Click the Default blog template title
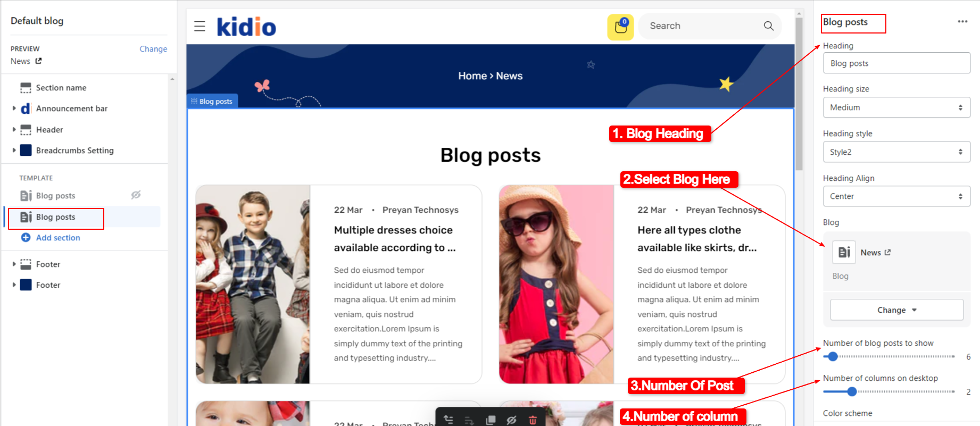Viewport: 980px width, 426px height. pos(37,21)
